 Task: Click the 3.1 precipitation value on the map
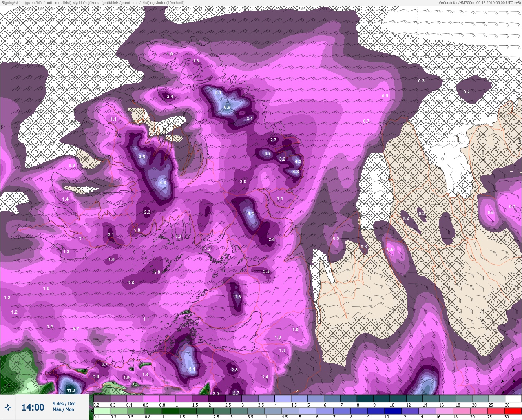point(250,119)
